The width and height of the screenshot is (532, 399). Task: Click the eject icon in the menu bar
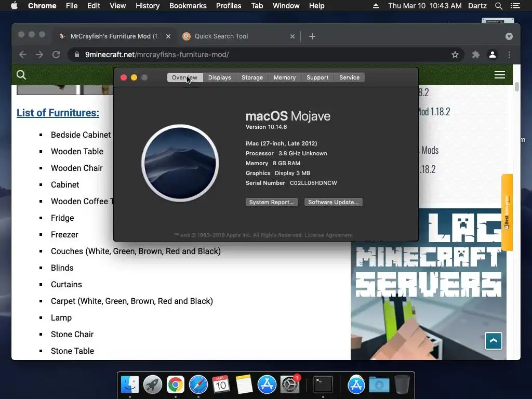(x=376, y=6)
